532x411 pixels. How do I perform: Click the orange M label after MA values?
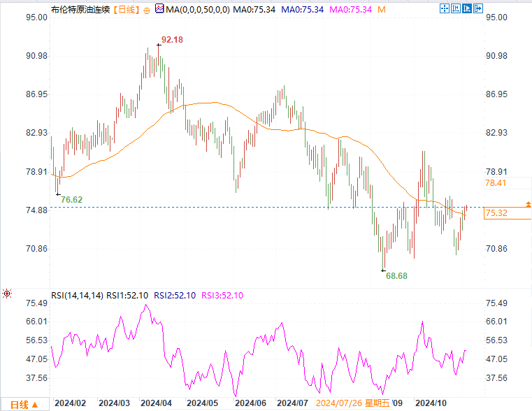click(x=382, y=10)
